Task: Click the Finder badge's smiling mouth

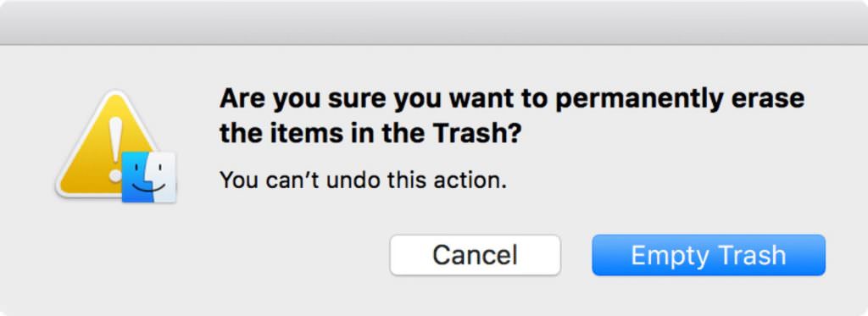Action: [148, 189]
